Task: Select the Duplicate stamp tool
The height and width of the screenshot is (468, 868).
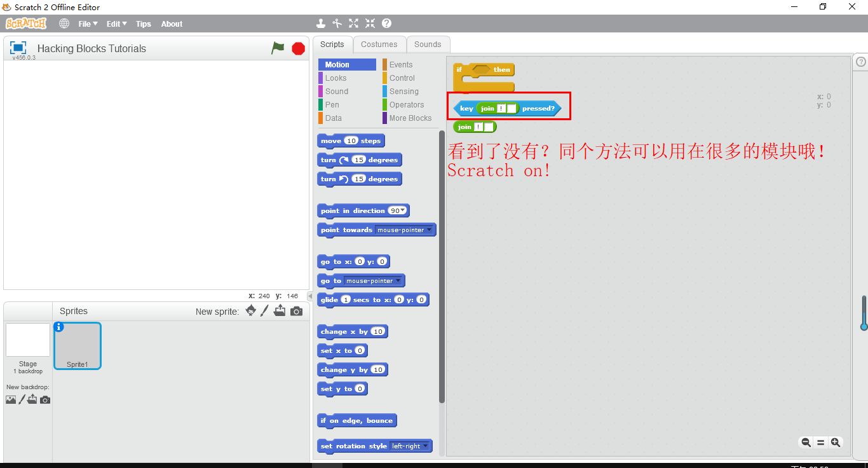Action: coord(321,24)
